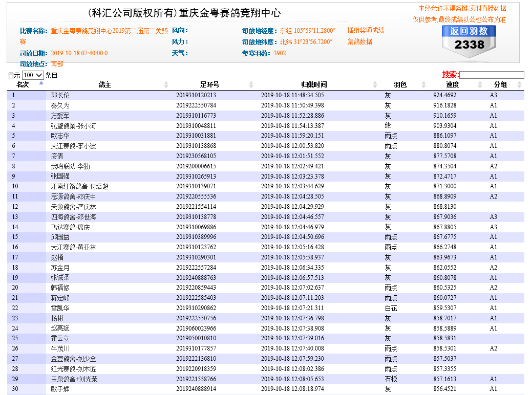
Task: Click feather color 白花 in rank 22
Action: pyautogui.click(x=391, y=308)
